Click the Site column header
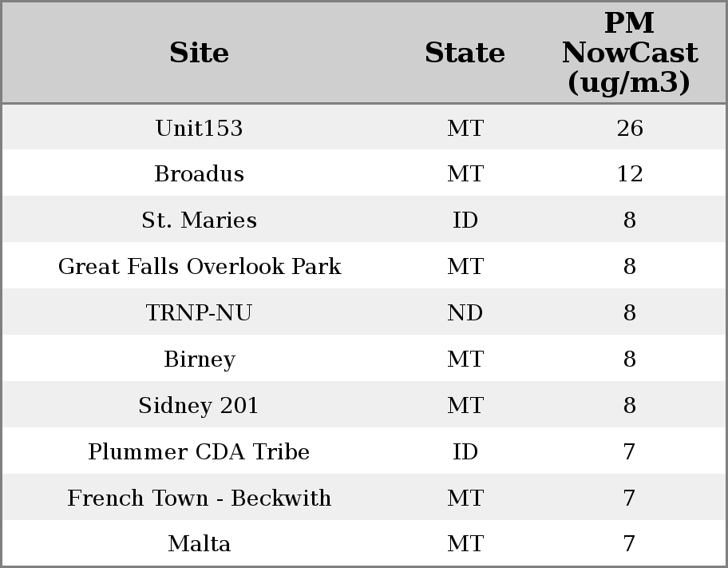This screenshot has width=728, height=568. (199, 54)
